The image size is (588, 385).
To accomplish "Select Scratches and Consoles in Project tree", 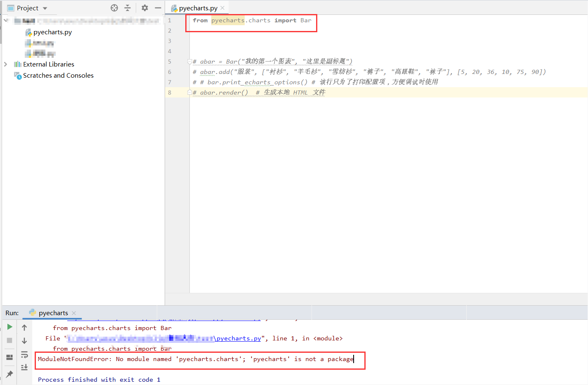I will pos(58,75).
